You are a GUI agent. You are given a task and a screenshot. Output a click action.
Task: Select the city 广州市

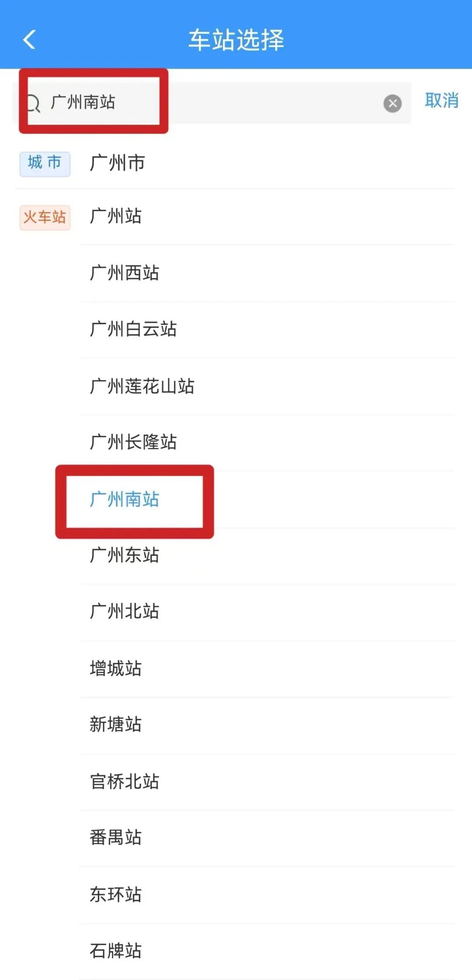click(x=117, y=163)
